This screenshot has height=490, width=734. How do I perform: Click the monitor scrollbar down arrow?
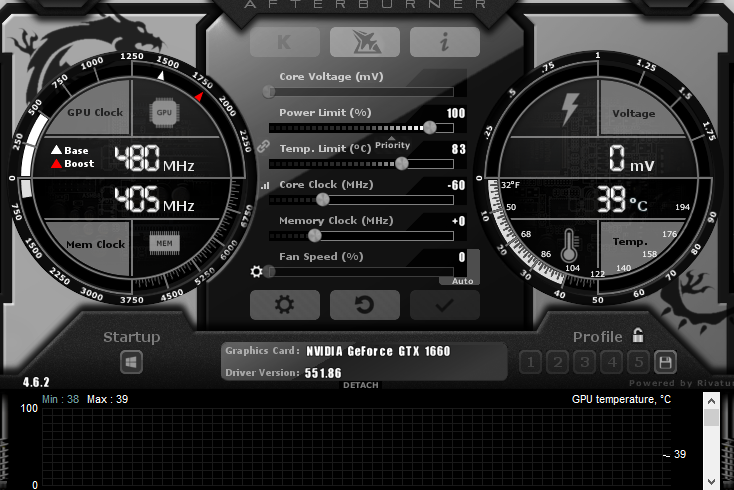711,482
